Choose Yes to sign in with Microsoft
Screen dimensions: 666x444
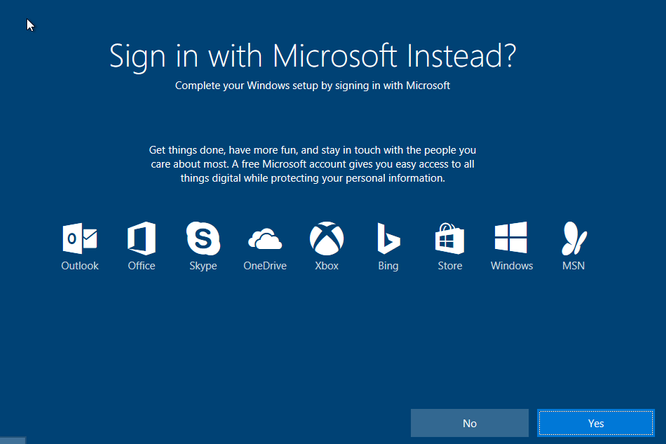point(596,423)
